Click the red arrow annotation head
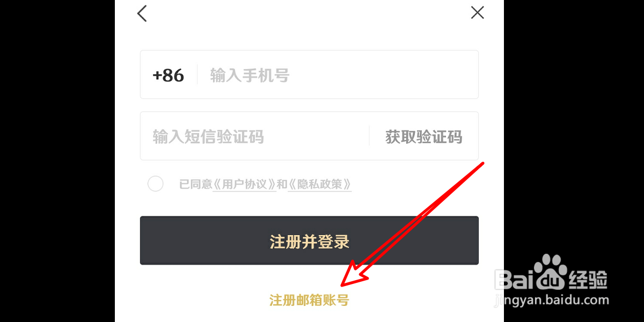The height and width of the screenshot is (322, 644). click(x=355, y=274)
